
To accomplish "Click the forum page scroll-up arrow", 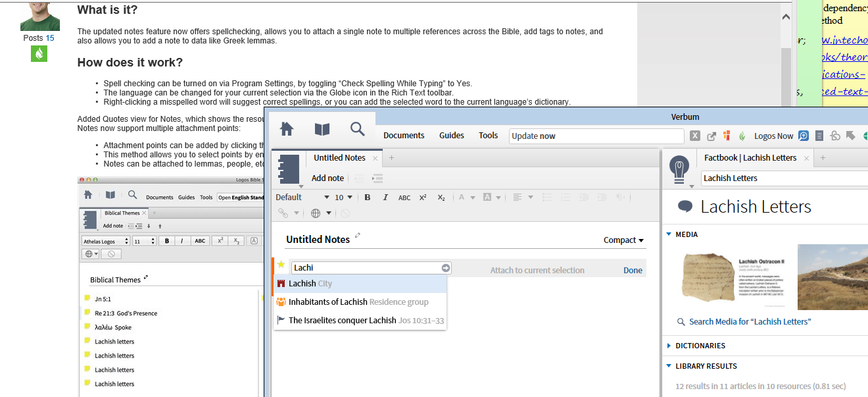I will pos(786,17).
